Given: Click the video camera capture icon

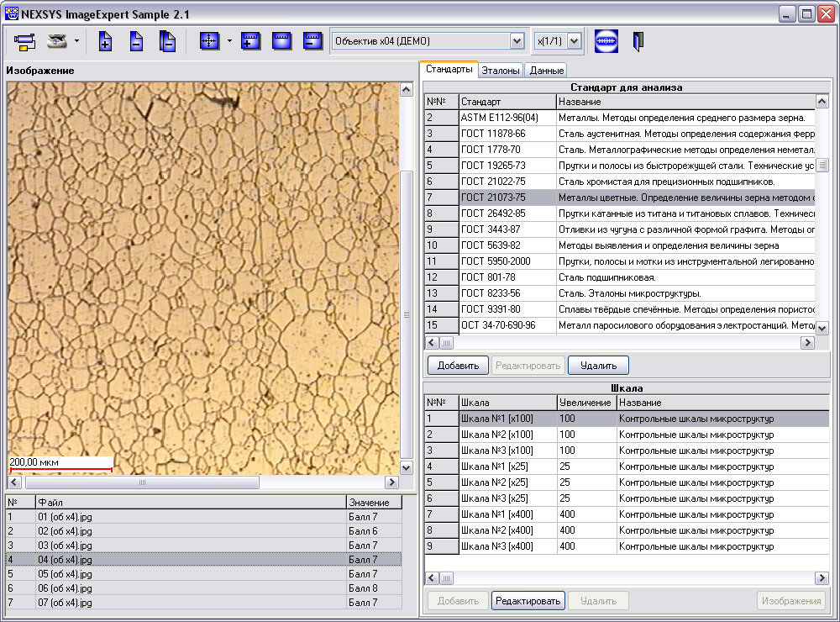Looking at the screenshot, I should [x=24, y=41].
